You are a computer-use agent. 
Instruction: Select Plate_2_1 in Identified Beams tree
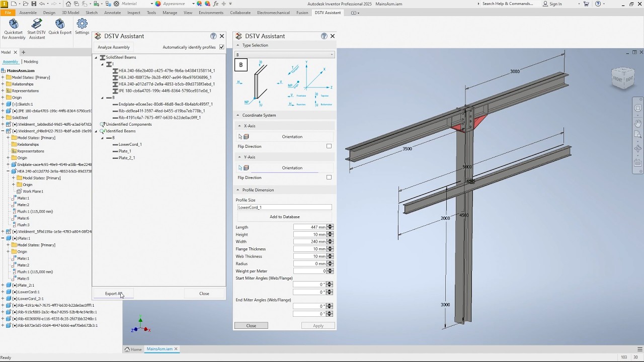[127, 158]
